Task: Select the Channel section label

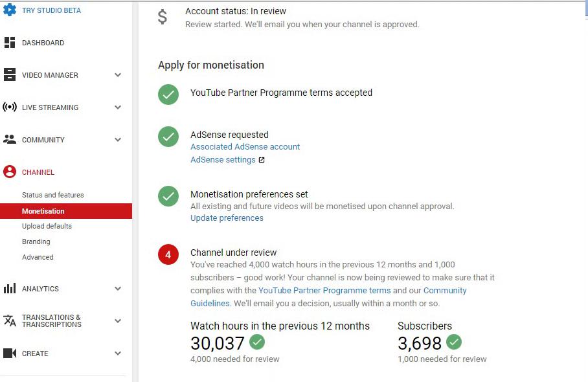Action: pyautogui.click(x=38, y=172)
